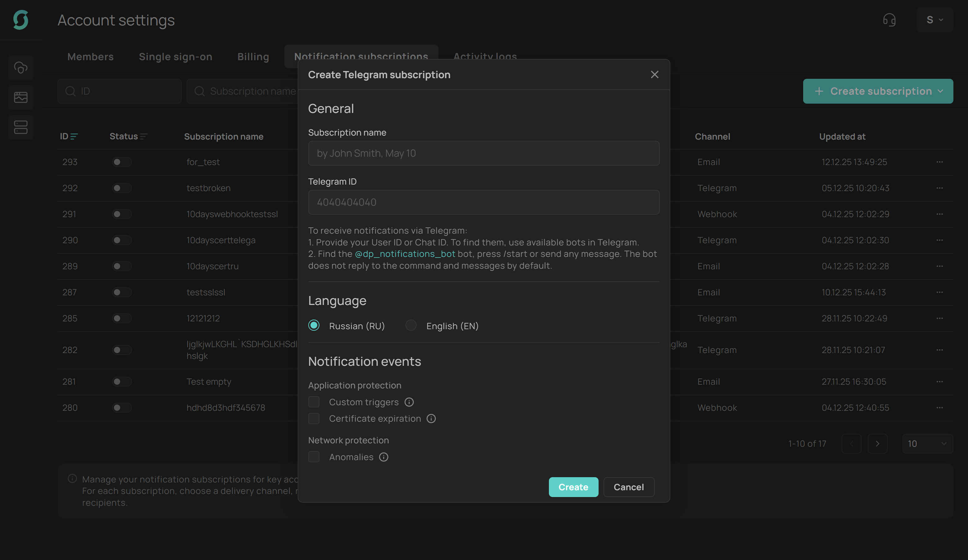Switch to the Billing tab
968x560 pixels.
click(x=253, y=57)
